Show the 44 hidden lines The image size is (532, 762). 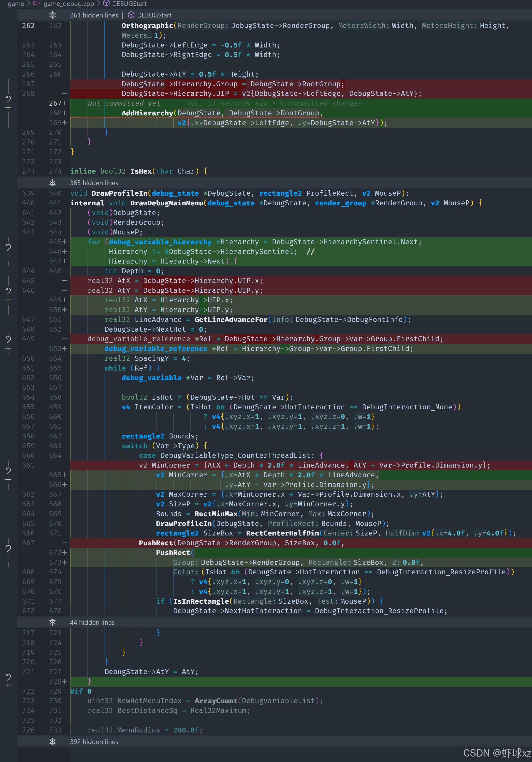(x=52, y=622)
